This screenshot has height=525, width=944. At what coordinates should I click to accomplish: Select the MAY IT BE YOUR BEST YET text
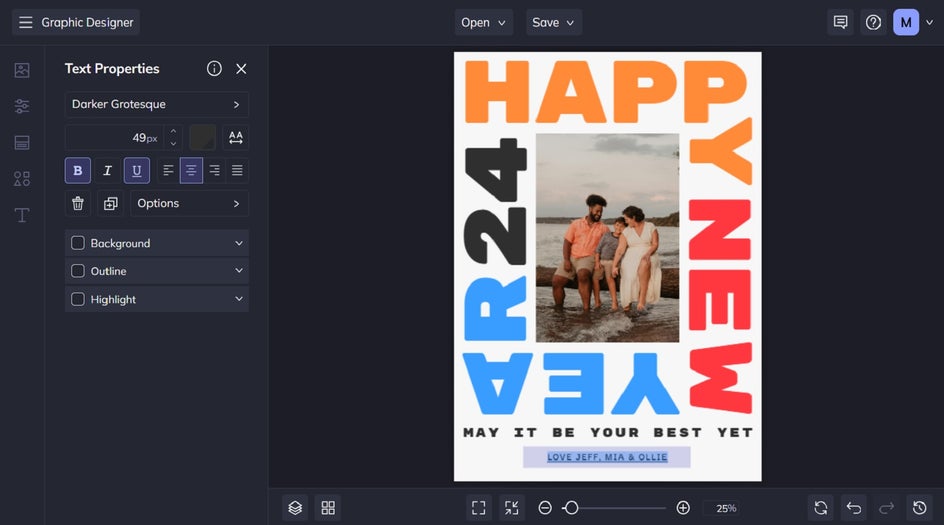coord(608,432)
